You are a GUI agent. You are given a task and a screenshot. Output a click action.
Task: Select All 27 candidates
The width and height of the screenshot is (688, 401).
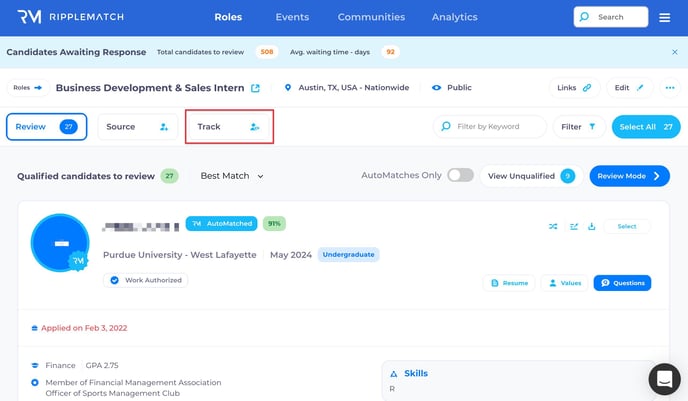coord(645,127)
